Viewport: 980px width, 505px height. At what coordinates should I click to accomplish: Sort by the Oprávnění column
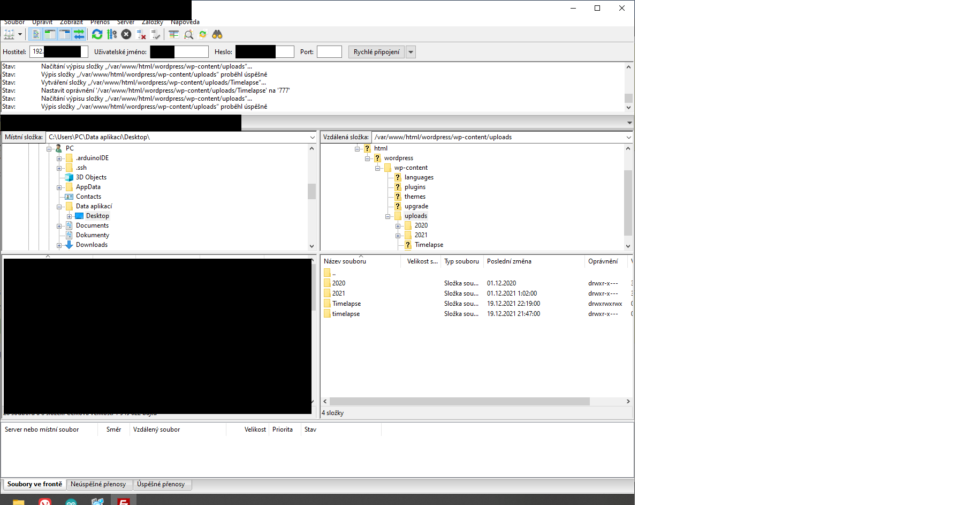[606, 261]
